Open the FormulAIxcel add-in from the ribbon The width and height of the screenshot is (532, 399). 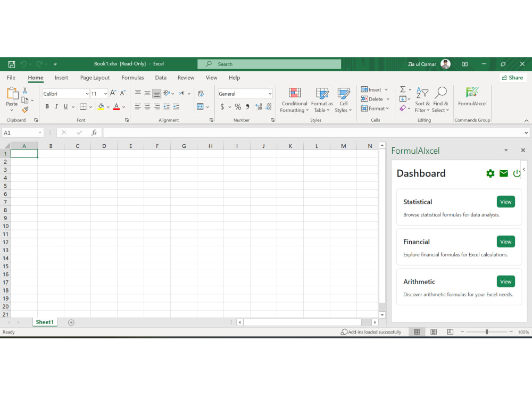click(x=472, y=99)
